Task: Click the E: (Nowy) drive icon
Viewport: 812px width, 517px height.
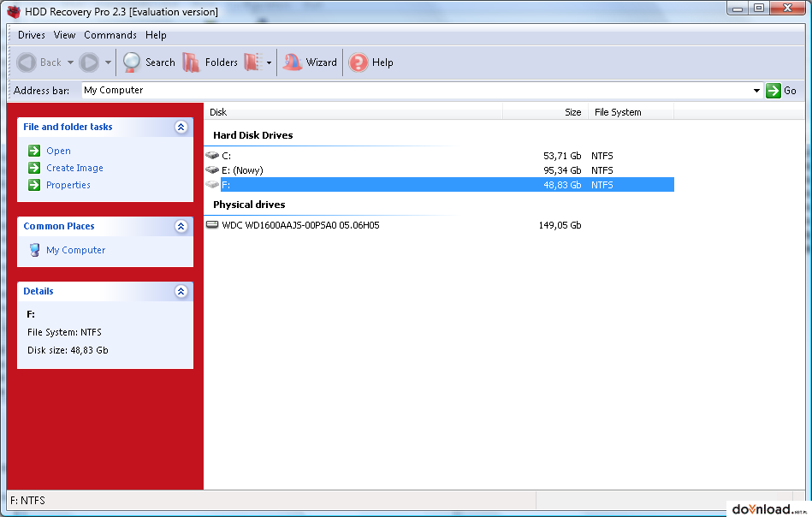Action: (212, 170)
